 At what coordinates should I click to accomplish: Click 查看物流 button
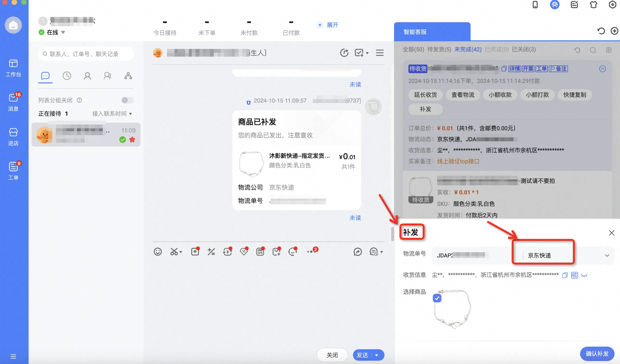pos(463,95)
